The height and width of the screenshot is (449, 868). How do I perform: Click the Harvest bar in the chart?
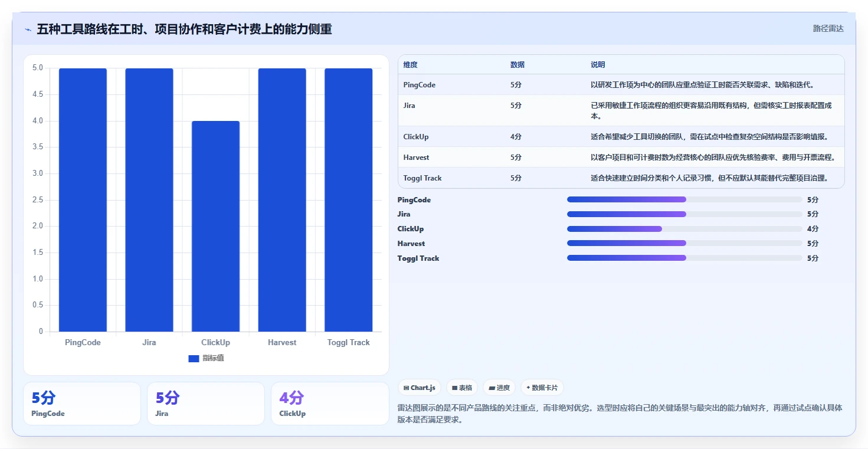coord(282,200)
